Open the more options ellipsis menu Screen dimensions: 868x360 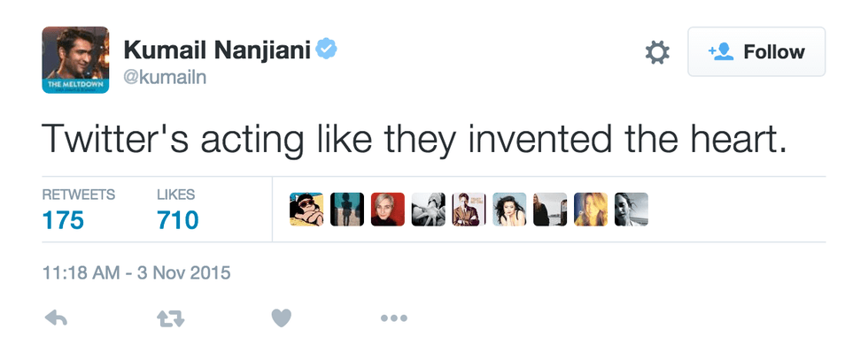[393, 318]
